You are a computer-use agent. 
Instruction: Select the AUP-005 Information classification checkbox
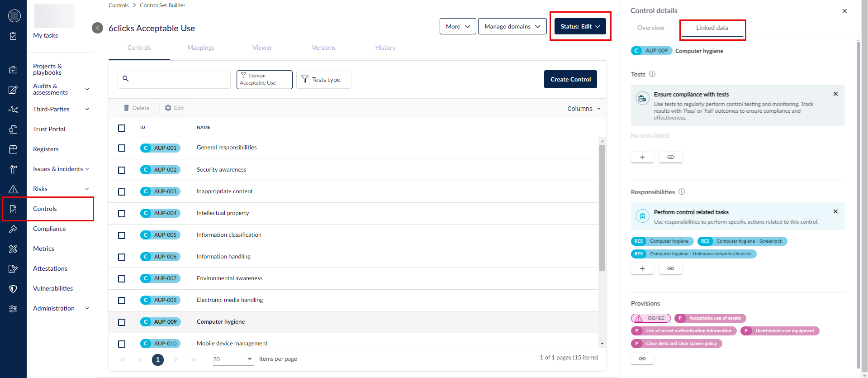coord(122,235)
